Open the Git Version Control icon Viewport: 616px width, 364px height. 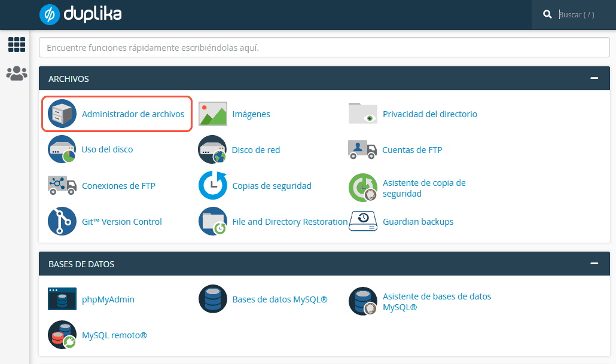(62, 221)
